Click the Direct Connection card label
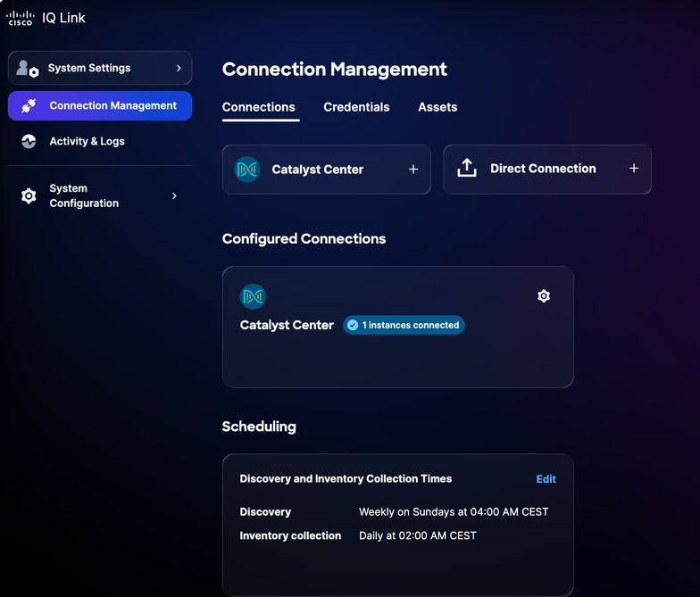 click(543, 168)
